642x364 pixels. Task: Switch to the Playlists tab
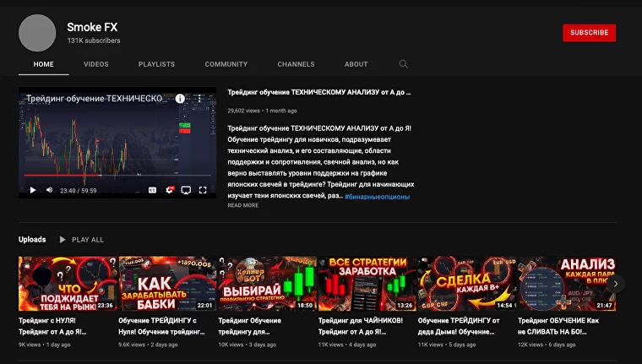(x=156, y=64)
